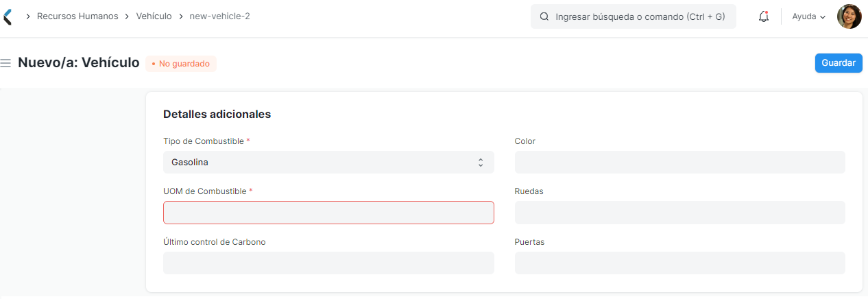Toggle the sidebar hamburger menu icon
This screenshot has width=868, height=299.
[x=5, y=63]
